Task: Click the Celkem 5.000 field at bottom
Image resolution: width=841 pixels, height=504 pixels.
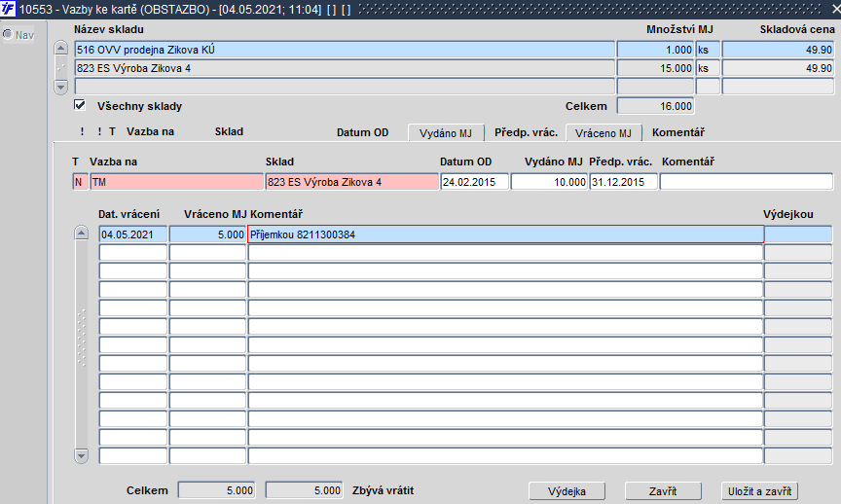Action: click(x=217, y=490)
